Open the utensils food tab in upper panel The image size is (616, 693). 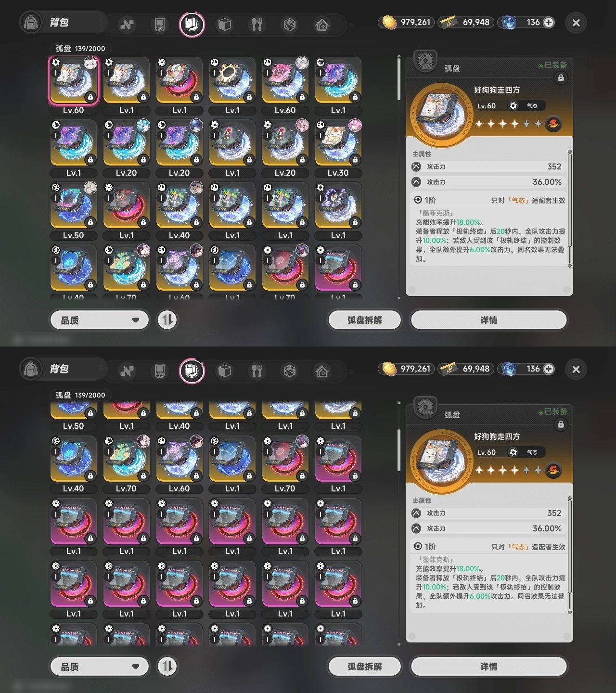[x=257, y=25]
